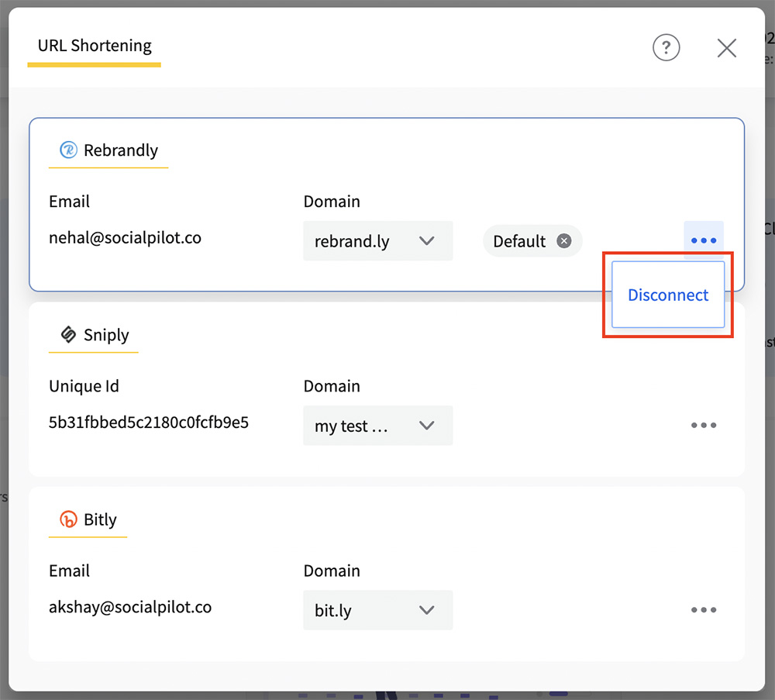Click the Bitly logo icon
775x700 pixels.
[x=68, y=519]
